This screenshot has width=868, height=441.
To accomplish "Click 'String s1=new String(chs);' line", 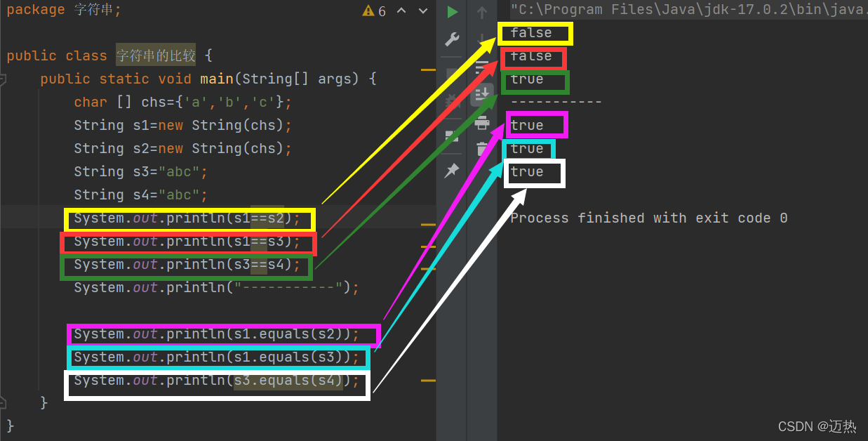I will [182, 125].
